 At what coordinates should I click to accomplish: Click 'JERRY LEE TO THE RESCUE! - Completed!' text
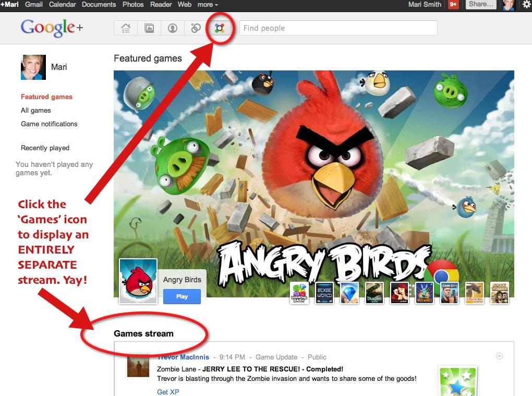pos(273,369)
